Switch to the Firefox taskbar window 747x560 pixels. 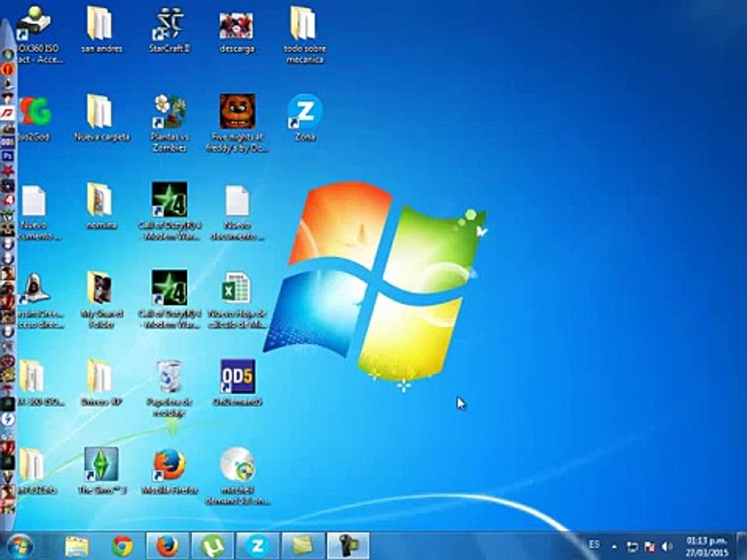point(168,546)
